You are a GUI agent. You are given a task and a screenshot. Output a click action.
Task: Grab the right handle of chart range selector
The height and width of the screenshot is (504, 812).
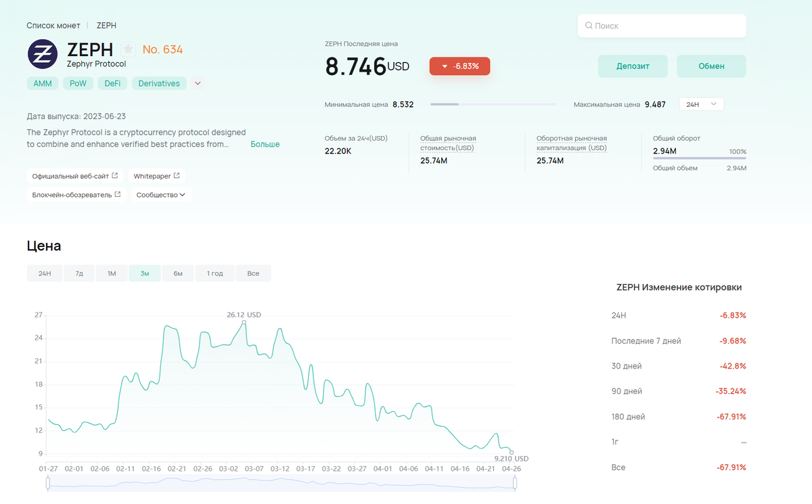pos(515,483)
